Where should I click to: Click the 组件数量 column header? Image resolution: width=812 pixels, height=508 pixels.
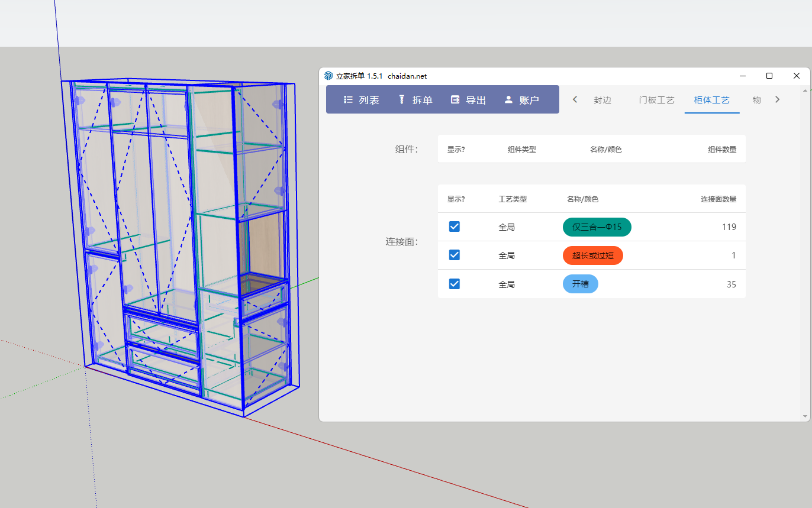722,150
